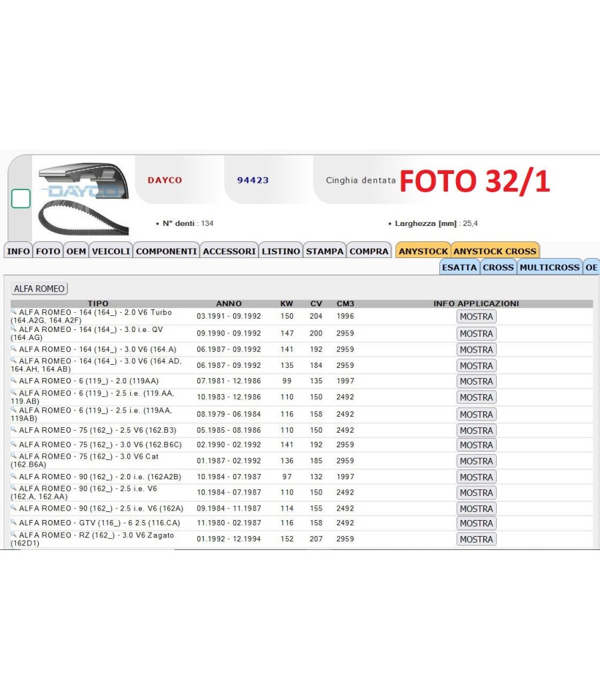Open the FOTO tab

click(48, 251)
